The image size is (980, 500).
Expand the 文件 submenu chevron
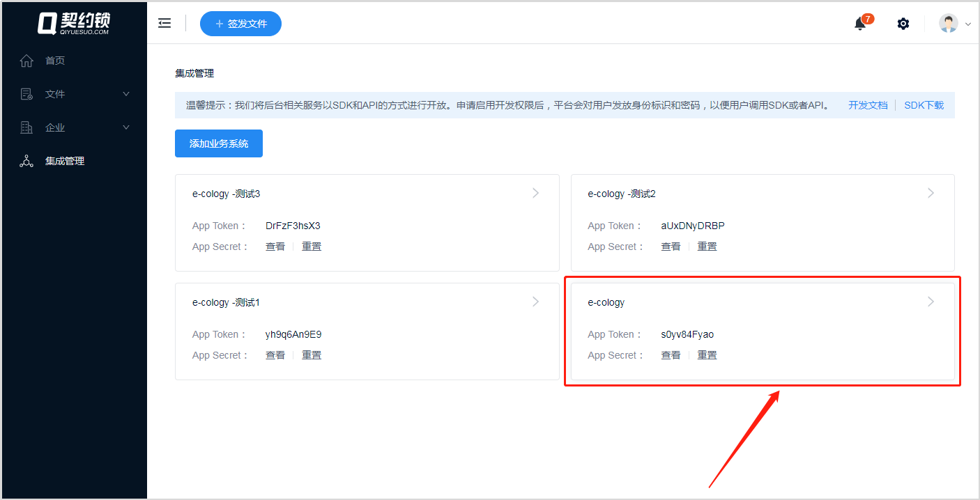(x=126, y=94)
